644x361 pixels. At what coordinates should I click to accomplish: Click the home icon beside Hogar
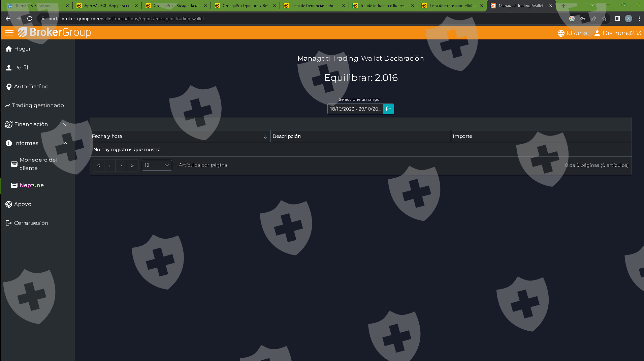pos(9,49)
